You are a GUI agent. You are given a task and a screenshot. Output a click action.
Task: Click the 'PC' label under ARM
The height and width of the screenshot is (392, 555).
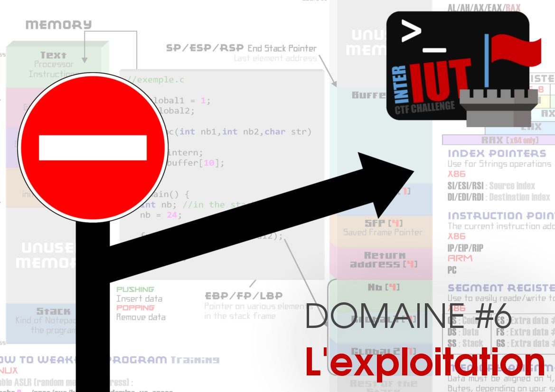(452, 271)
